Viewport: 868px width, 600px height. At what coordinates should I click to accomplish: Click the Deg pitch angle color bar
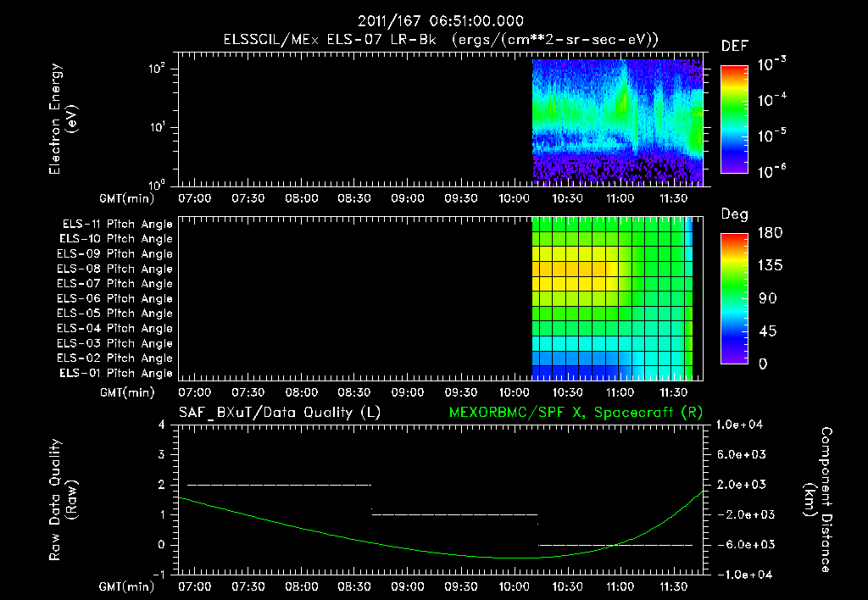[734, 298]
